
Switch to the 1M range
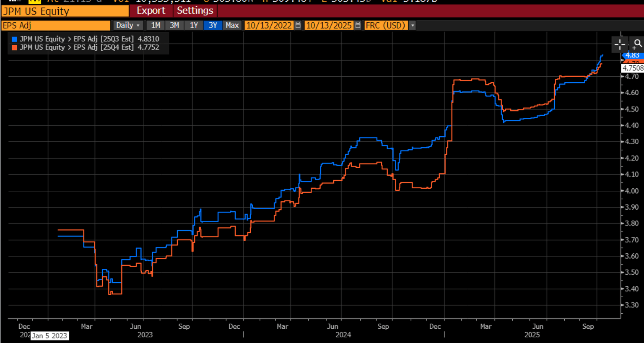(x=156, y=26)
